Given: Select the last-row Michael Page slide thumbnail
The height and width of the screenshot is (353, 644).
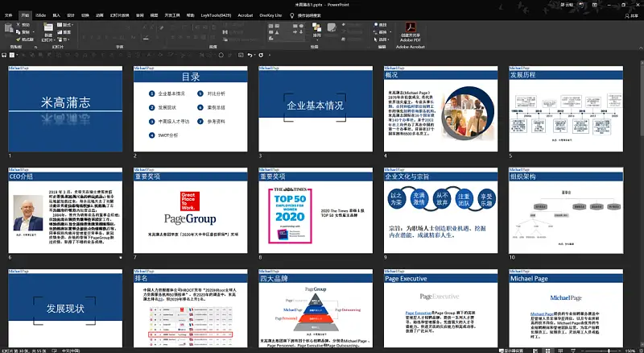Looking at the screenshot, I should pyautogui.click(x=566, y=309).
